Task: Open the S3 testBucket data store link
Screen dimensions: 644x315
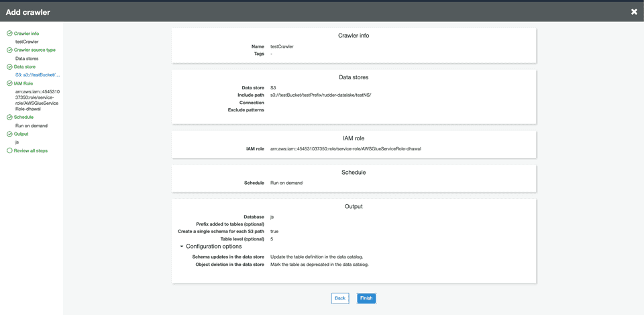Action: pyautogui.click(x=38, y=75)
